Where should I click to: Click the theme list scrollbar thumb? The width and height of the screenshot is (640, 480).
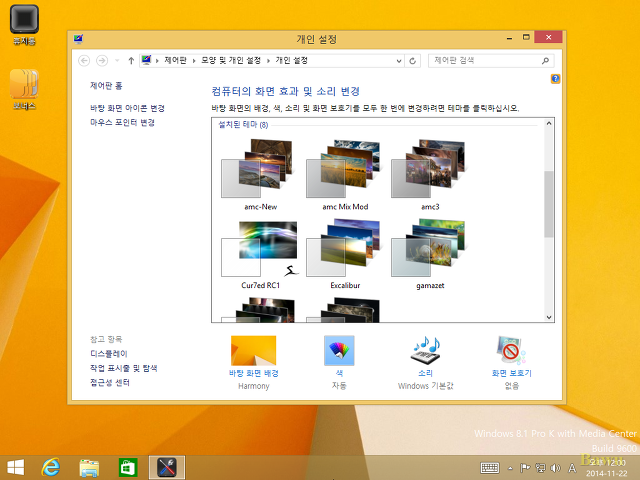pos(549,204)
